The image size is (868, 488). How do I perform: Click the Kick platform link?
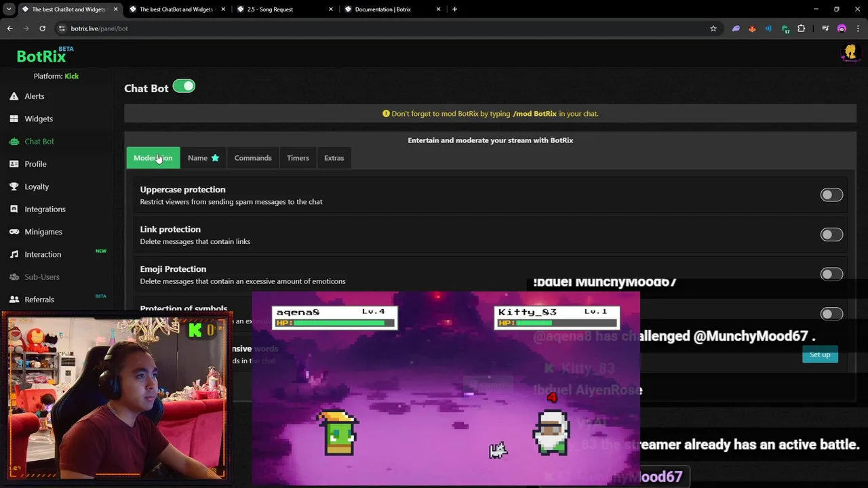pyautogui.click(x=71, y=76)
